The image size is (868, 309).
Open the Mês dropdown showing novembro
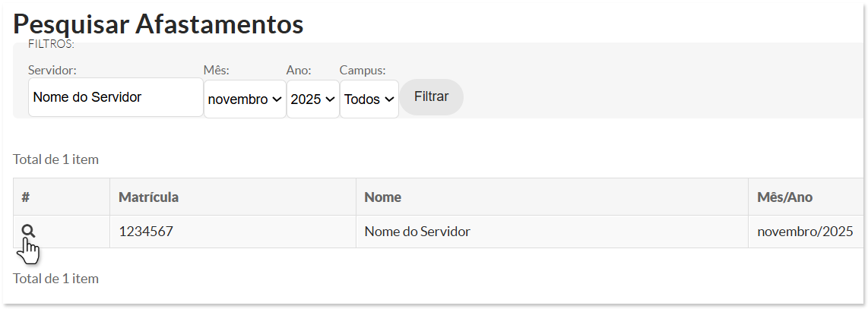244,99
